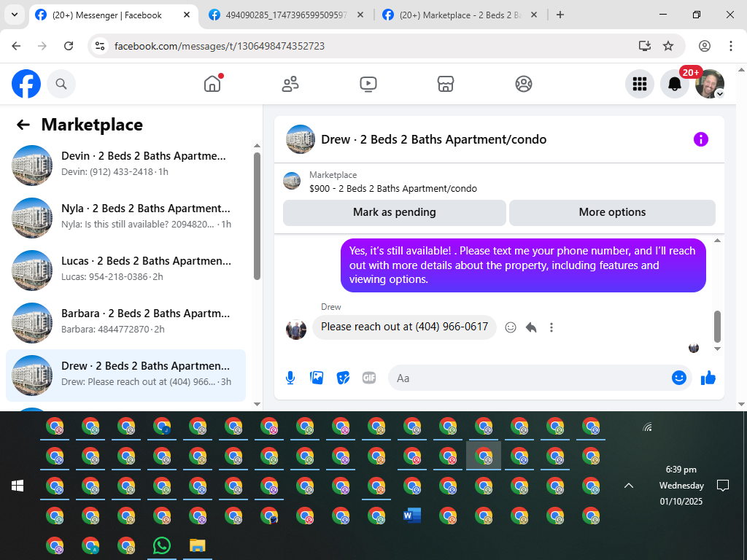Image resolution: width=747 pixels, height=560 pixels.
Task: Open Barbara's conversation in list
Action: click(125, 322)
